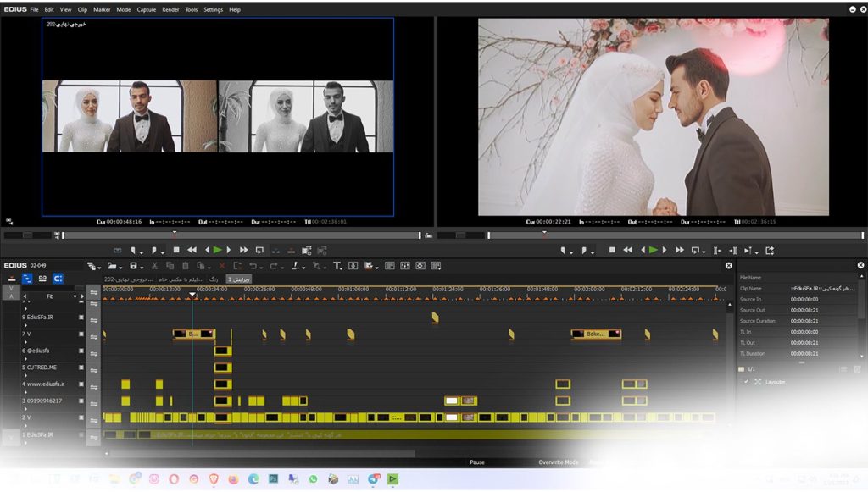Toggle the blue snap-to-event icon
Viewport: 868px width, 492px height.
pyautogui.click(x=58, y=279)
